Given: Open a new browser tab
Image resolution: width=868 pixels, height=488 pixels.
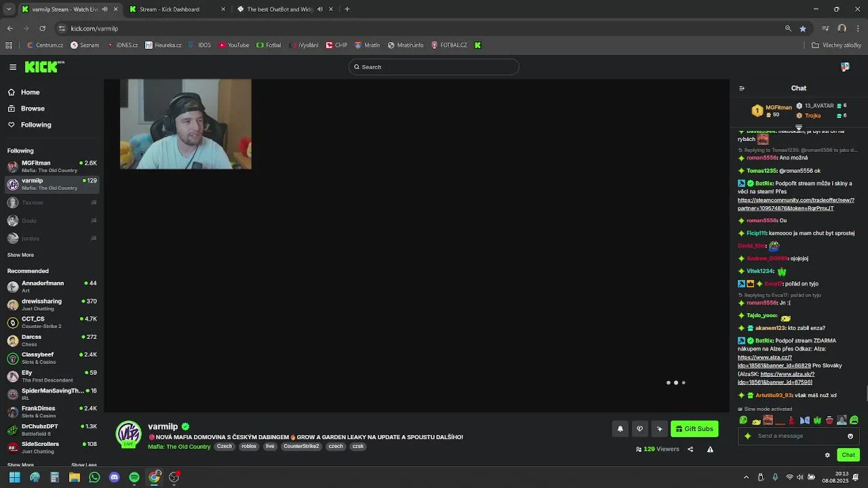Looking at the screenshot, I should 347,9.
